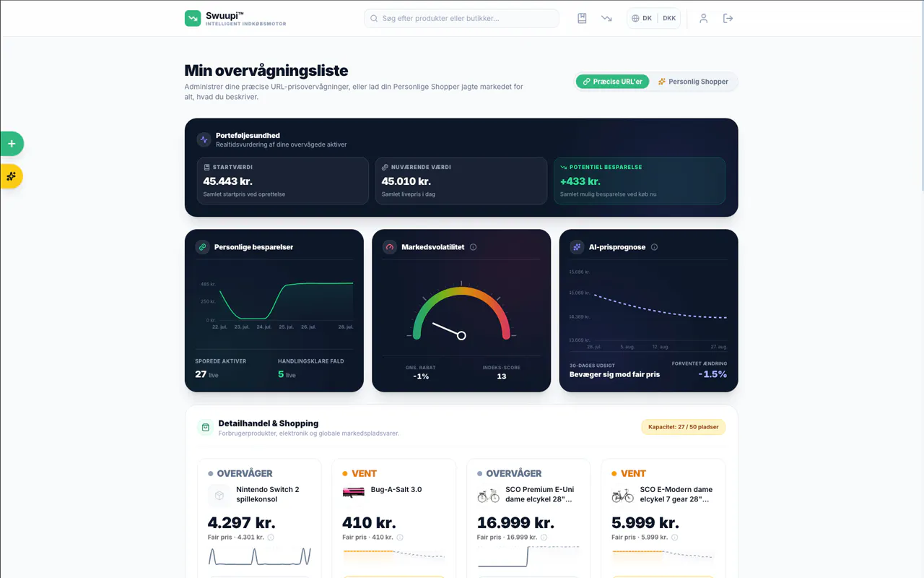This screenshot has height=578, width=924.
Task: Focus the product and store search field
Action: tap(461, 18)
